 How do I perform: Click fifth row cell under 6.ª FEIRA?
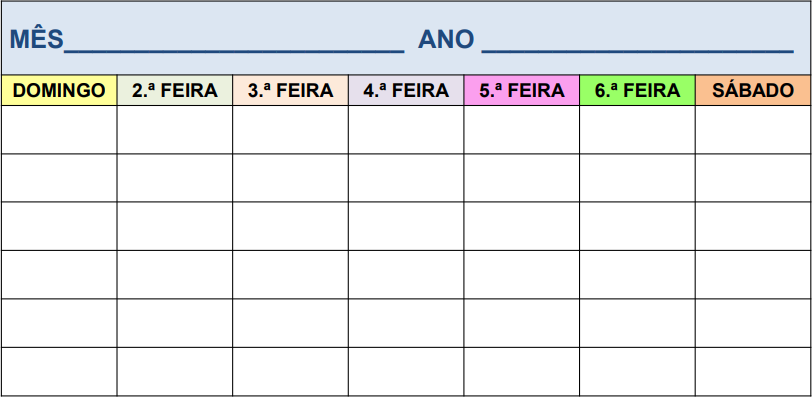[637, 323]
